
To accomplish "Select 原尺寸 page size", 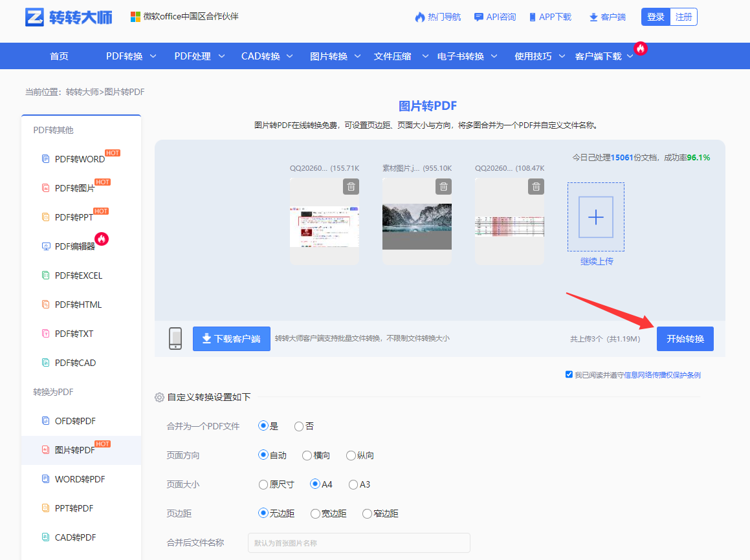I will click(263, 484).
